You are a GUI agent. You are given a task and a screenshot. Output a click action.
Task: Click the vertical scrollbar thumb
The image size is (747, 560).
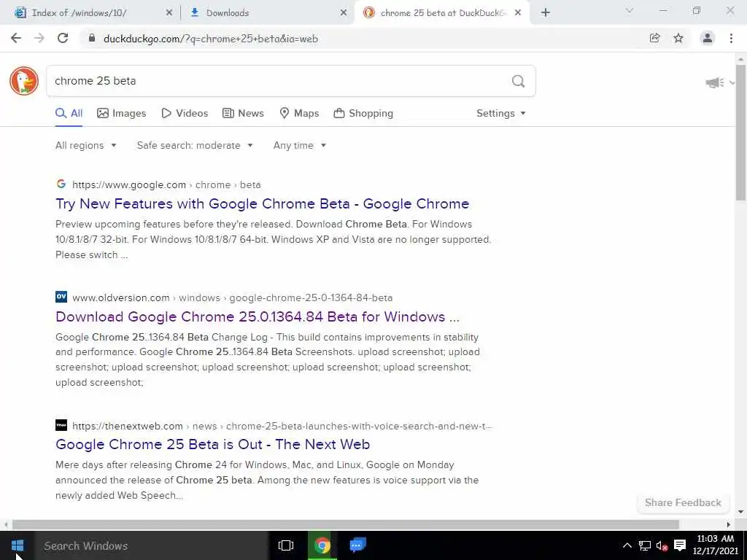(741, 133)
